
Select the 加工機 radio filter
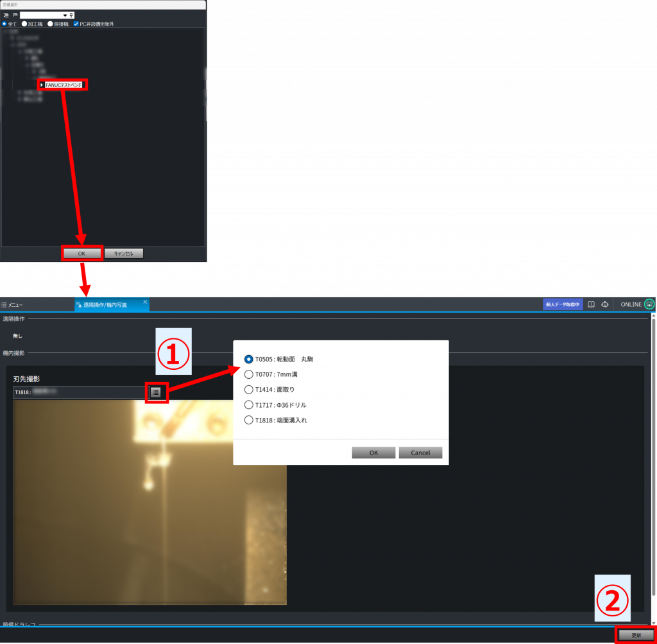[x=24, y=24]
